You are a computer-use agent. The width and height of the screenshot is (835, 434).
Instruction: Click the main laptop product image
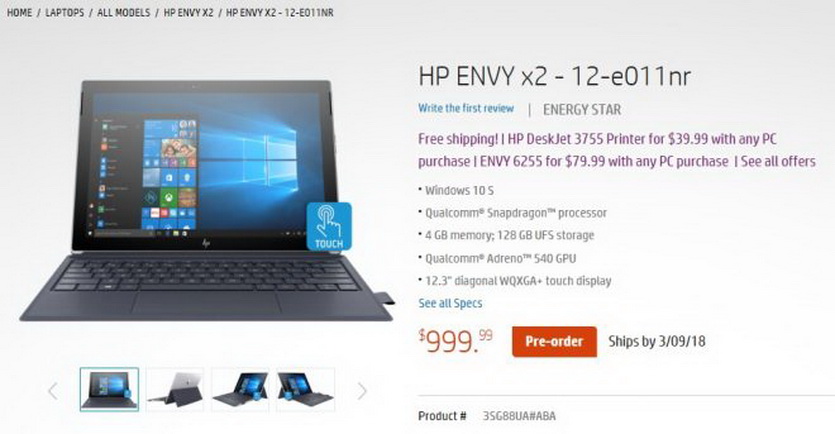(x=207, y=201)
